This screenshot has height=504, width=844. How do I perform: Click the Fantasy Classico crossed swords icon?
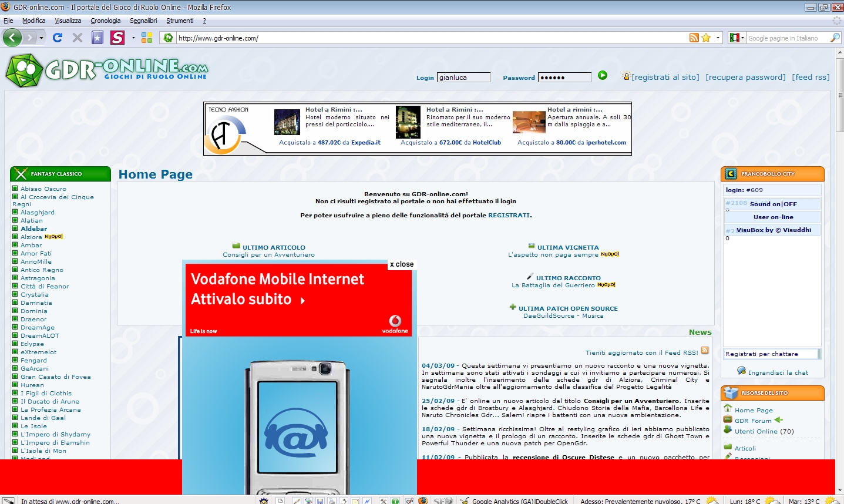21,174
